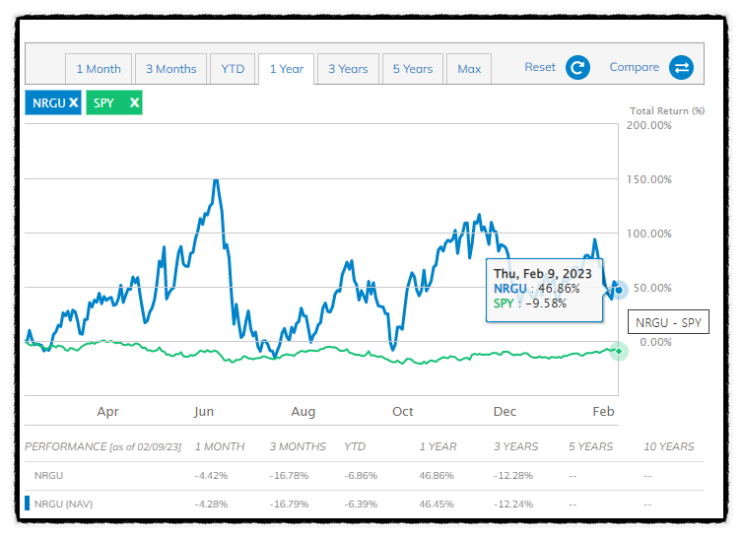
Task: Click the circular Reset refresh icon
Action: (x=578, y=68)
